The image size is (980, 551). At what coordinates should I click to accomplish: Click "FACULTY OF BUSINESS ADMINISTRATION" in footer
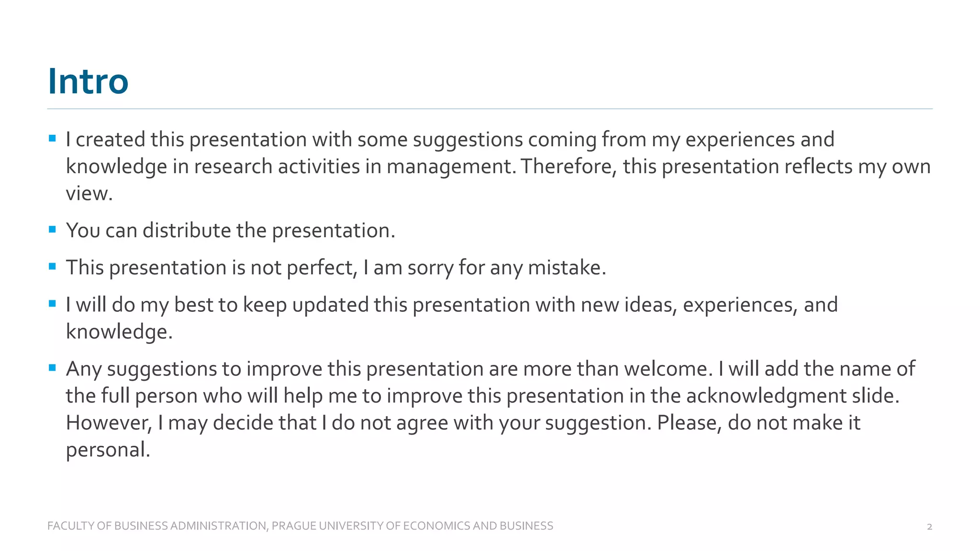pyautogui.click(x=157, y=526)
